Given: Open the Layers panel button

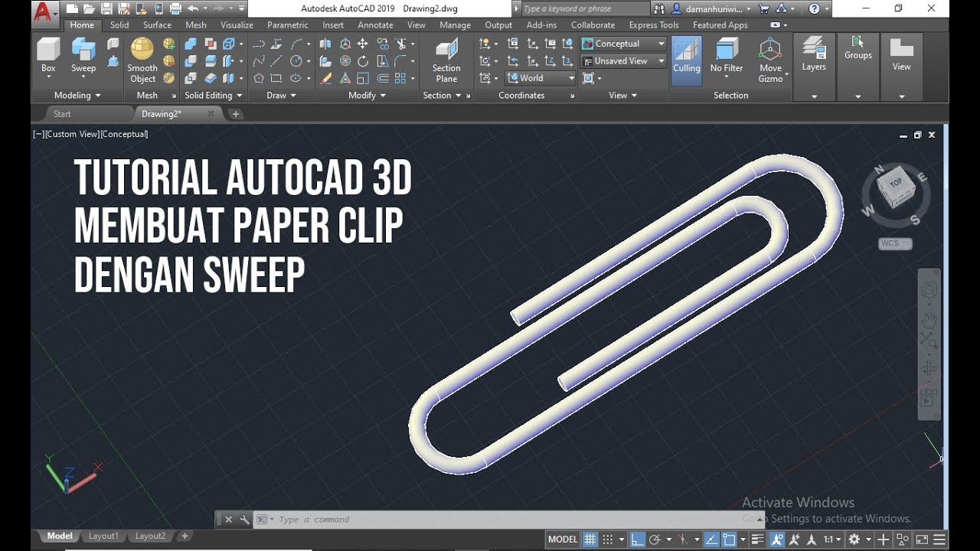Looking at the screenshot, I should 814,55.
